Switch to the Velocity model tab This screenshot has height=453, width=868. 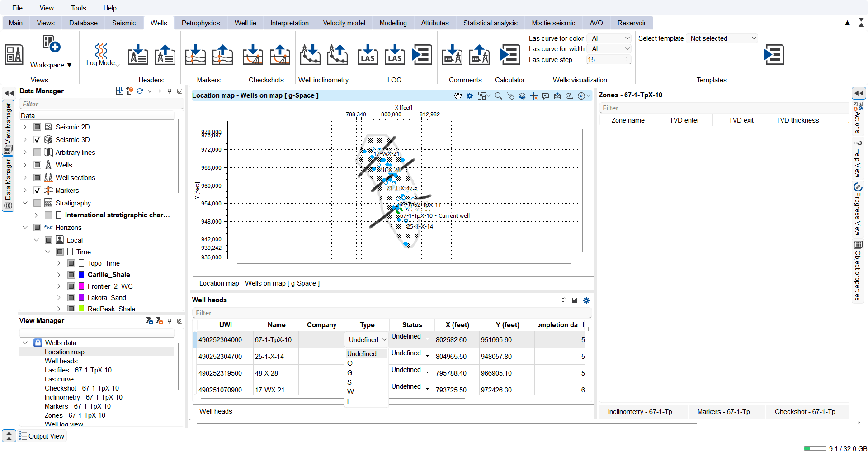point(344,23)
